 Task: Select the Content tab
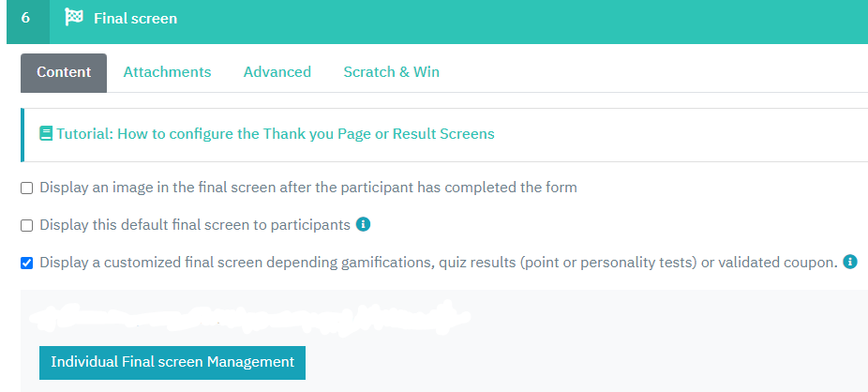point(64,72)
